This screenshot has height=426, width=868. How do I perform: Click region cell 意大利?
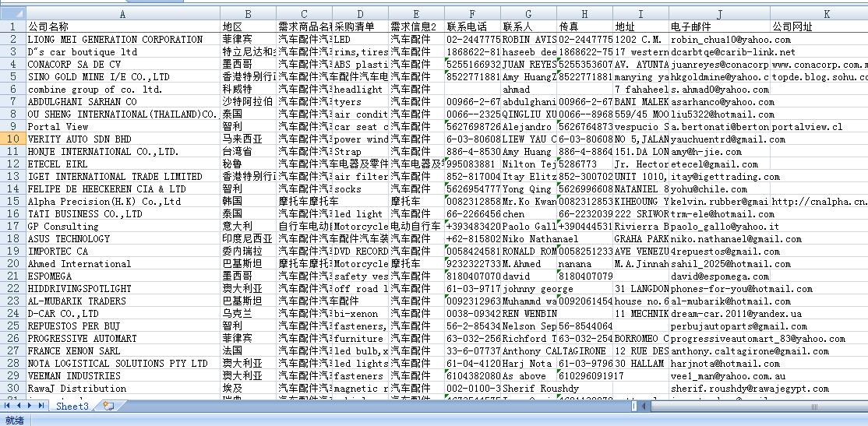point(248,227)
